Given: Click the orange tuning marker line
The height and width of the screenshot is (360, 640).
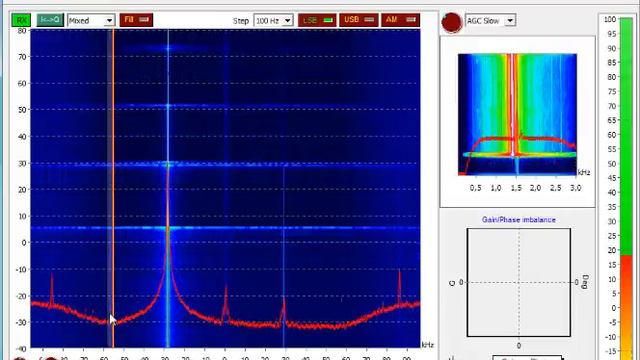Looking at the screenshot, I should click(113, 188).
